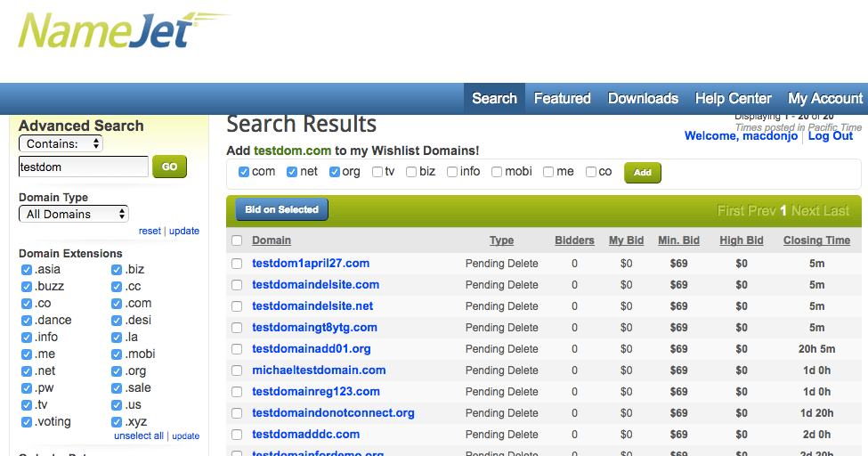Open My Account in navigation bar
Screen dimensions: 868x456
[825, 98]
